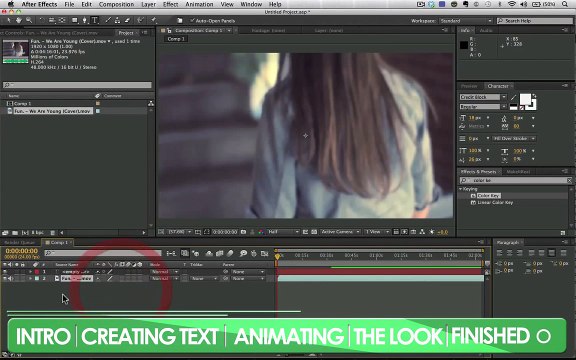576x360 pixels.
Task: Toggle pixel aspect ratio correction in viewer
Action: [396, 232]
